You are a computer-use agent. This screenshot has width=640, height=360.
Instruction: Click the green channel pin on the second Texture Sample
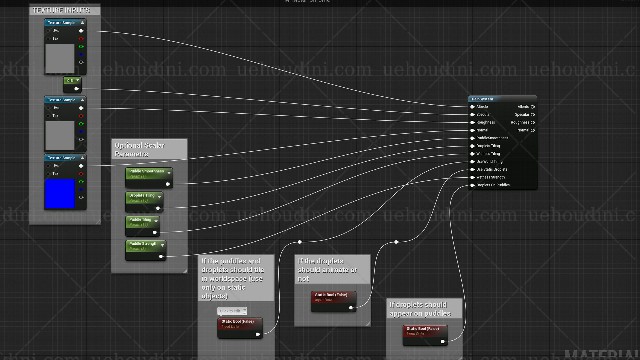(x=81, y=124)
